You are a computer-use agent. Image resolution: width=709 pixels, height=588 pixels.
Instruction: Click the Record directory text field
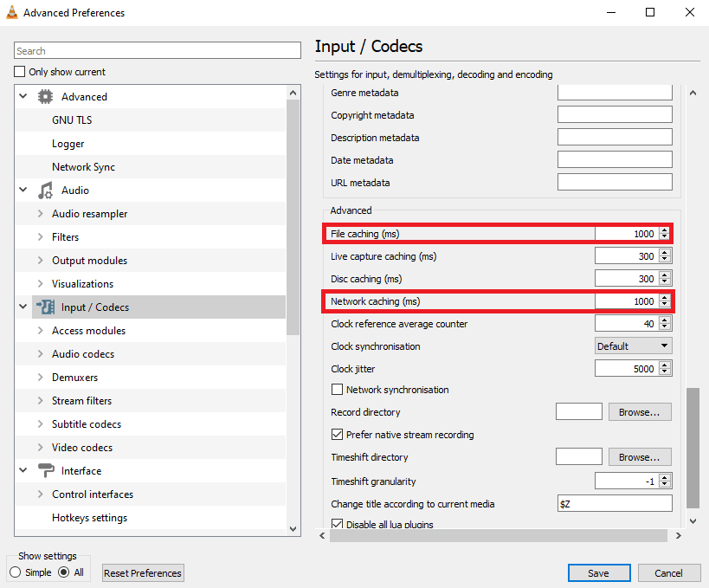[579, 412]
